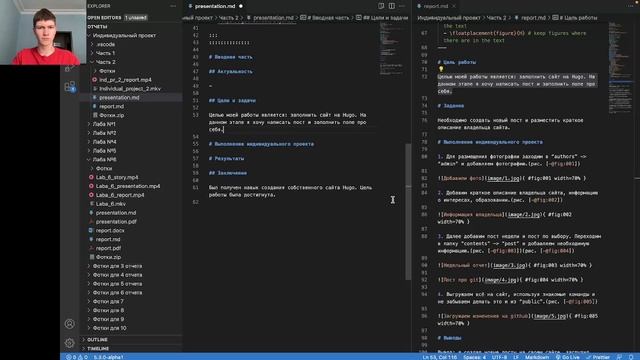Expand the Часть 1 folder
This screenshot has width=640, height=360.
[105, 53]
